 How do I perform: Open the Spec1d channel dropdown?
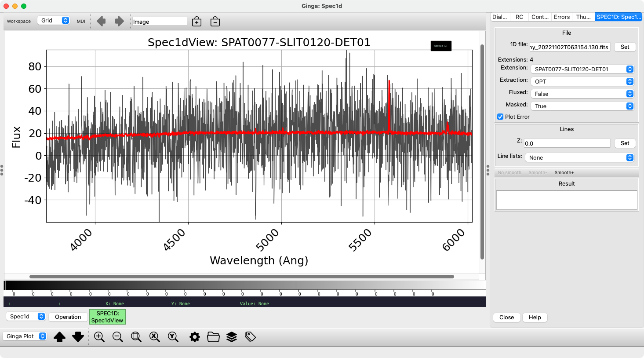tap(26, 317)
